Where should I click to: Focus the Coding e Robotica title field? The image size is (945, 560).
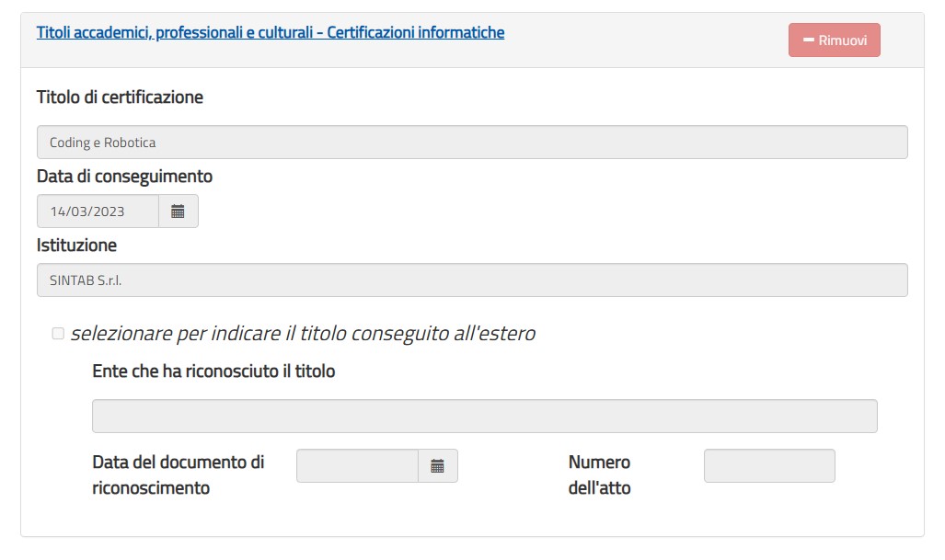point(472,143)
